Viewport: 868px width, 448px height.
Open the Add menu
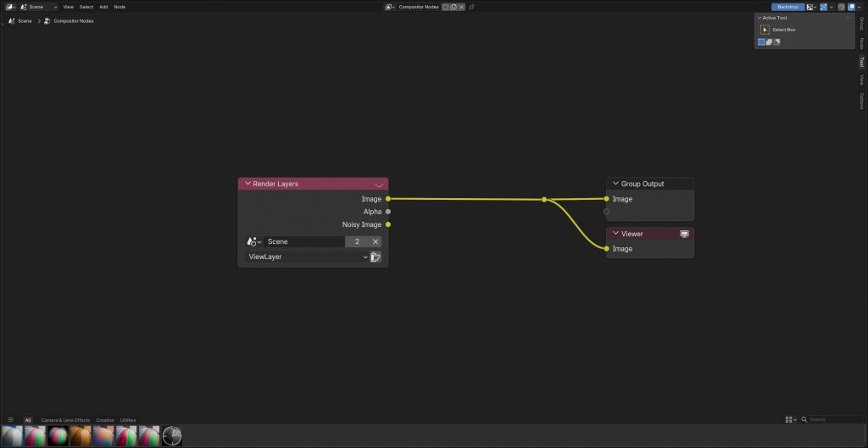103,7
